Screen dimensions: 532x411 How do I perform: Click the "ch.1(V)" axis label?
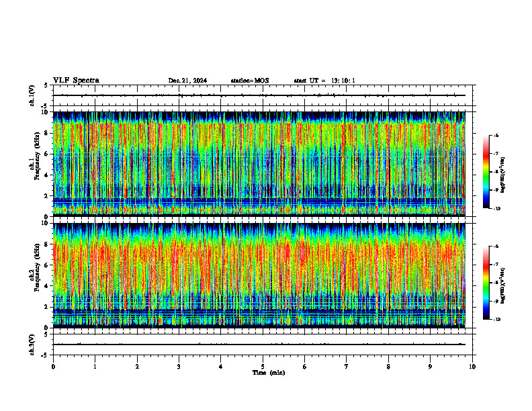pos(32,95)
